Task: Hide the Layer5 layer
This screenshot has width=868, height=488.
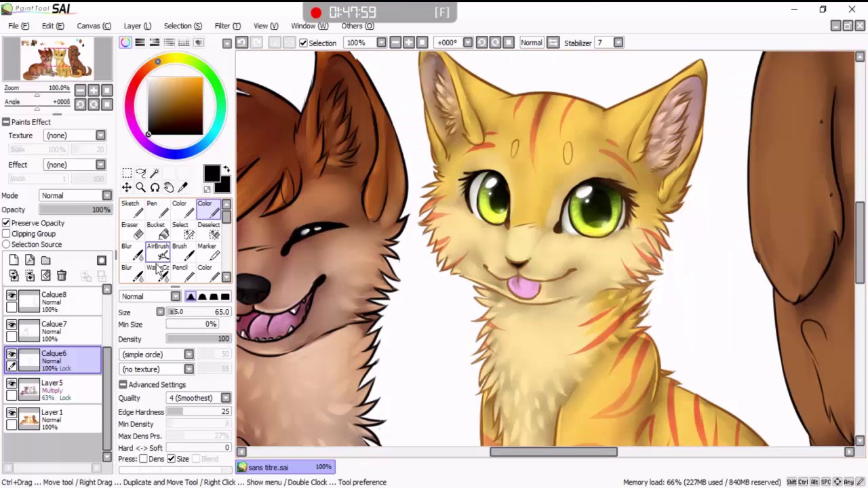Action: 12,384
